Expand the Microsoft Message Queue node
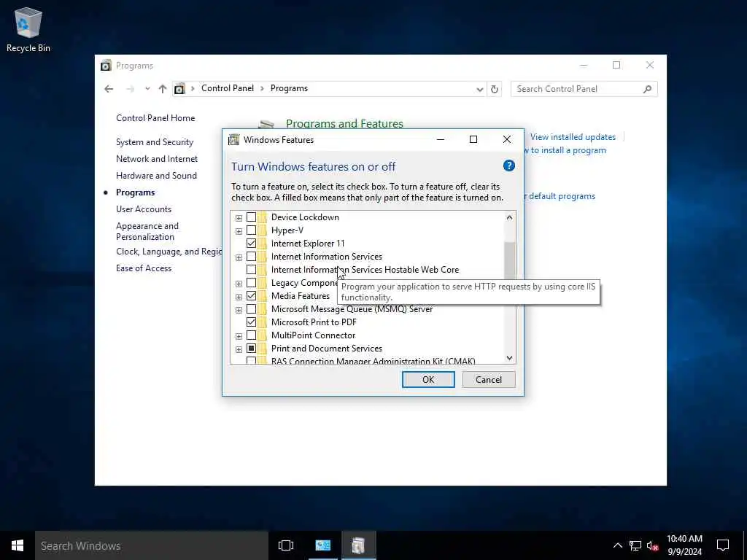The height and width of the screenshot is (560, 747). pos(239,310)
